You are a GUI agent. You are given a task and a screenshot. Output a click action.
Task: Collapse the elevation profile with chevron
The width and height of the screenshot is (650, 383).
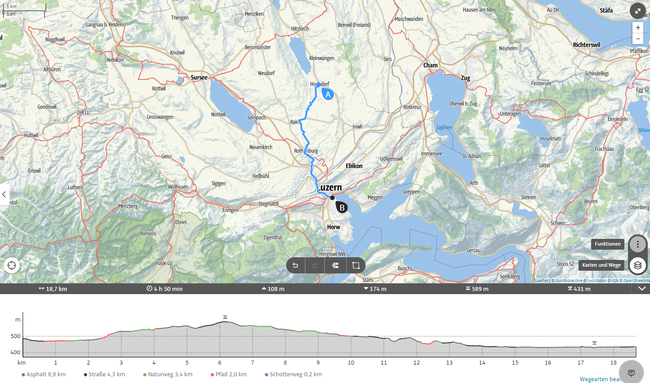[642, 288]
